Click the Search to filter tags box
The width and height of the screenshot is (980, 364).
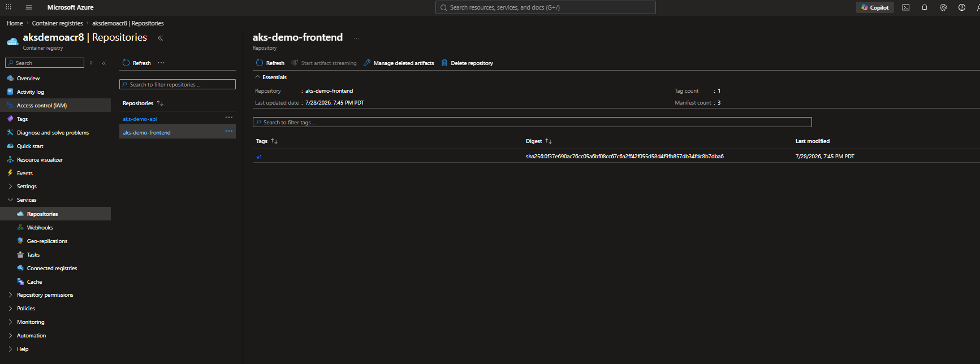click(532, 122)
